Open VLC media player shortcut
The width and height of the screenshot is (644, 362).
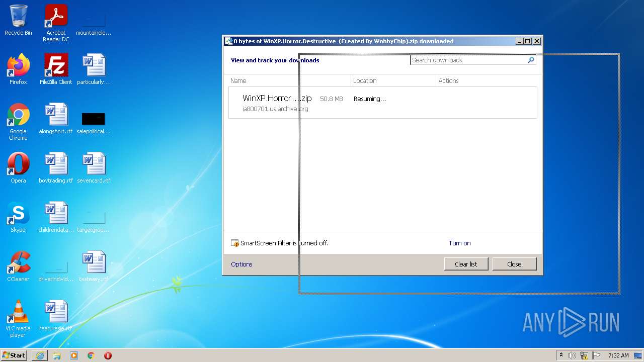18,319
